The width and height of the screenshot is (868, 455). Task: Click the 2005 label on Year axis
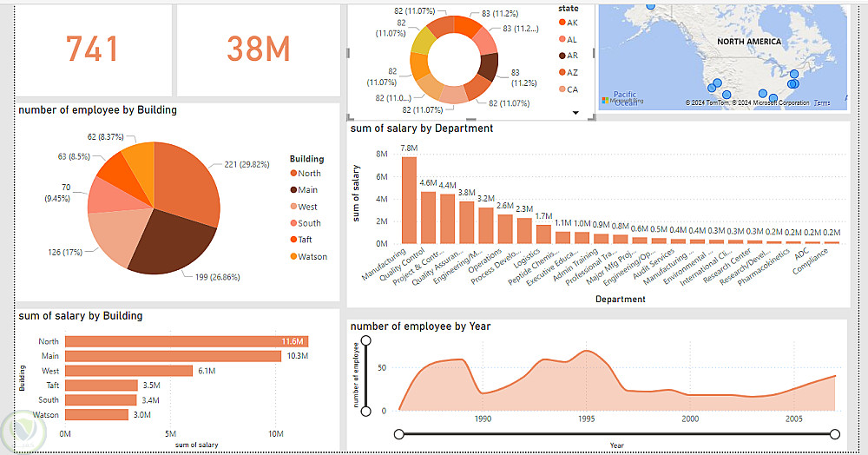794,419
